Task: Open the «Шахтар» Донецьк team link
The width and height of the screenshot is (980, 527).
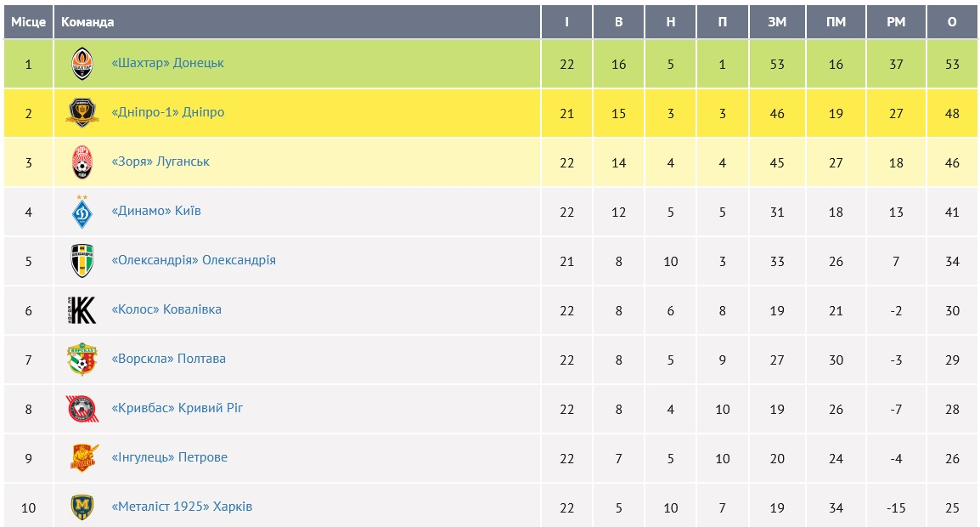Action: (x=168, y=63)
